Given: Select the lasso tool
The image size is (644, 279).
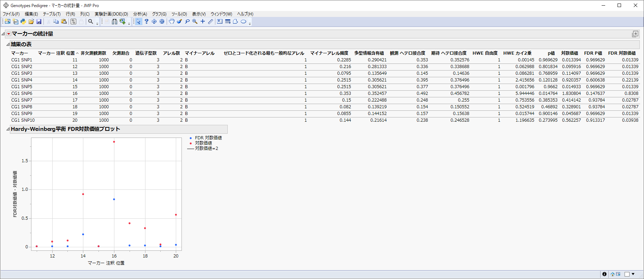Looking at the screenshot, I should 187,22.
